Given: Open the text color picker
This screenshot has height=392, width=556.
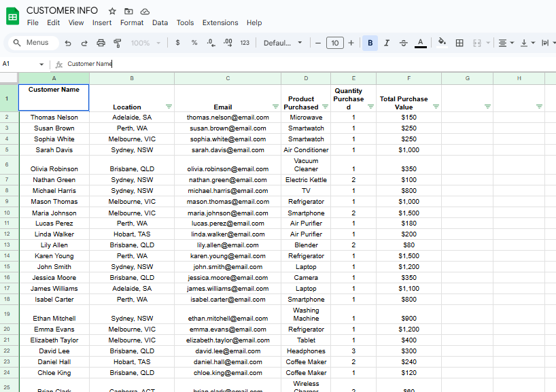Looking at the screenshot, I should point(421,43).
